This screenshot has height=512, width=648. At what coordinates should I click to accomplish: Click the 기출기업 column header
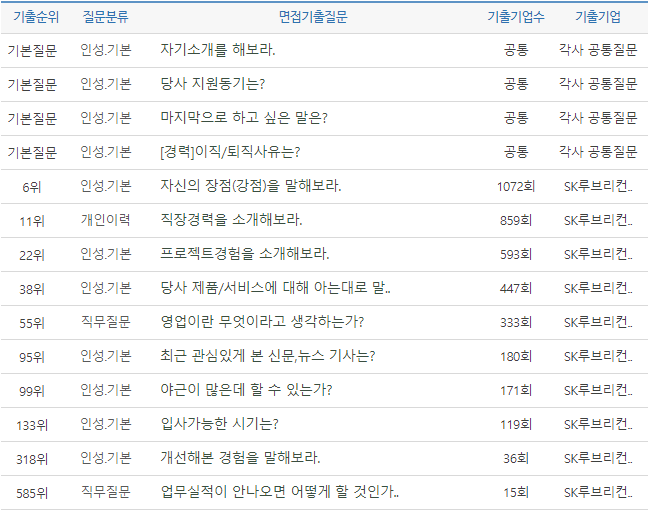point(598,17)
